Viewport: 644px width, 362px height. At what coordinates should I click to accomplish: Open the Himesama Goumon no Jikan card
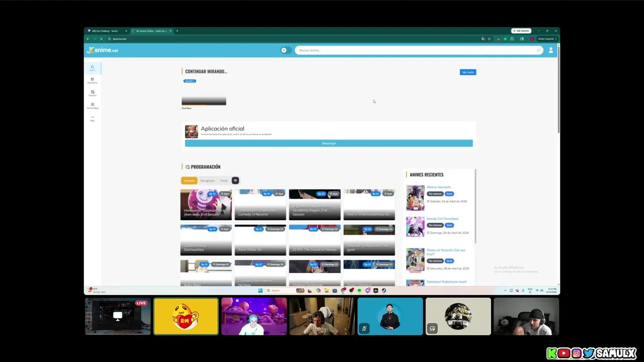click(206, 205)
